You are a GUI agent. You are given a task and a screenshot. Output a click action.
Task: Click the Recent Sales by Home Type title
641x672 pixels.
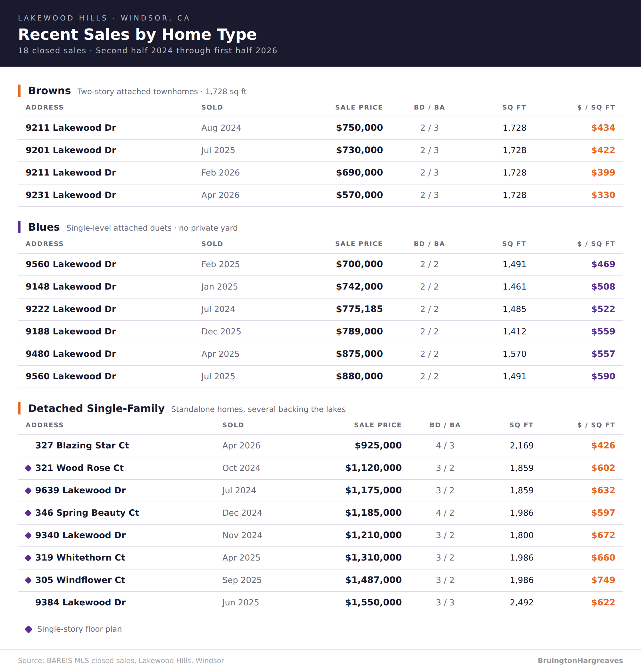click(137, 35)
